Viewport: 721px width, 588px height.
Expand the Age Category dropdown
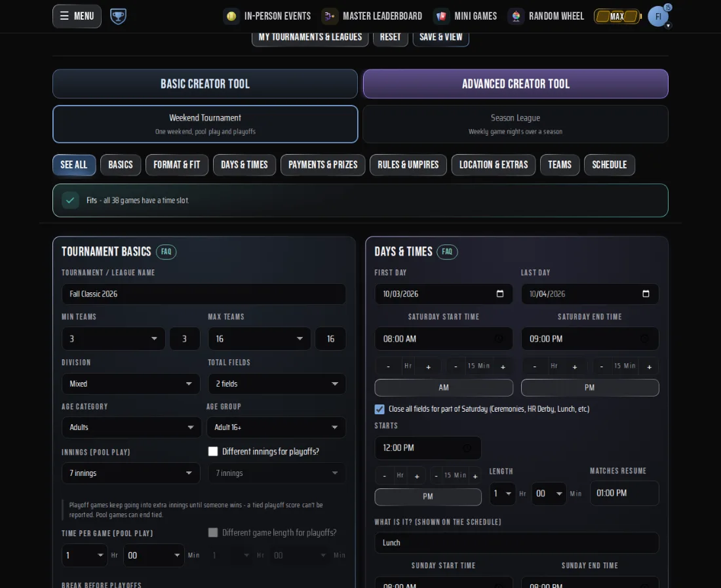coord(132,427)
